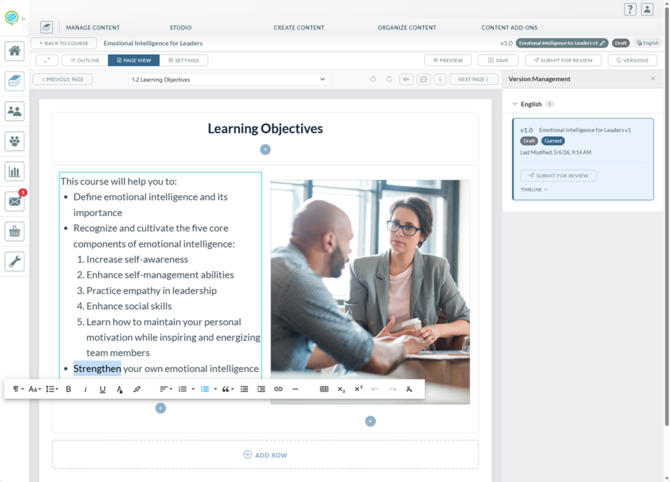Open the ordered list style dropdown arrow
Viewport: 670px width, 482px height.
193,389
